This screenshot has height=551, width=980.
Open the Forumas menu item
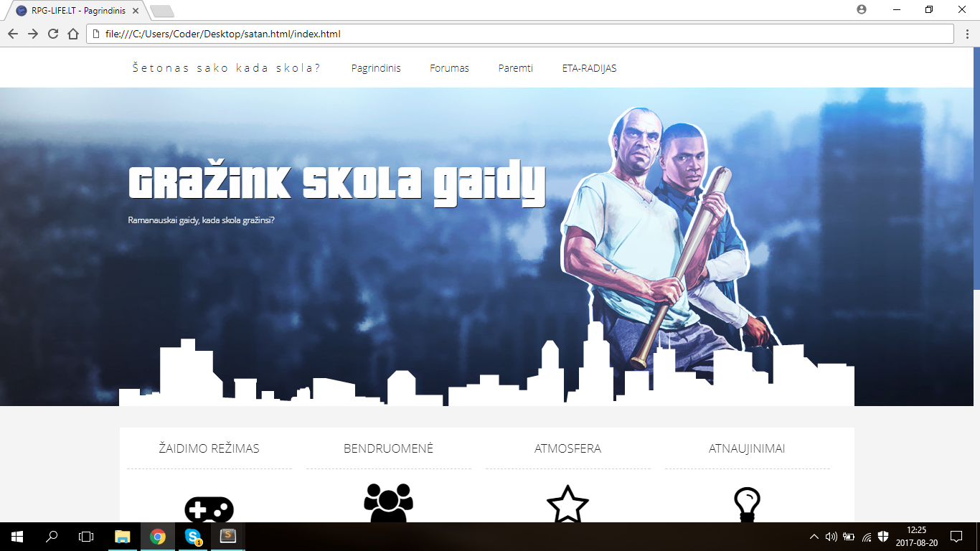tap(450, 68)
